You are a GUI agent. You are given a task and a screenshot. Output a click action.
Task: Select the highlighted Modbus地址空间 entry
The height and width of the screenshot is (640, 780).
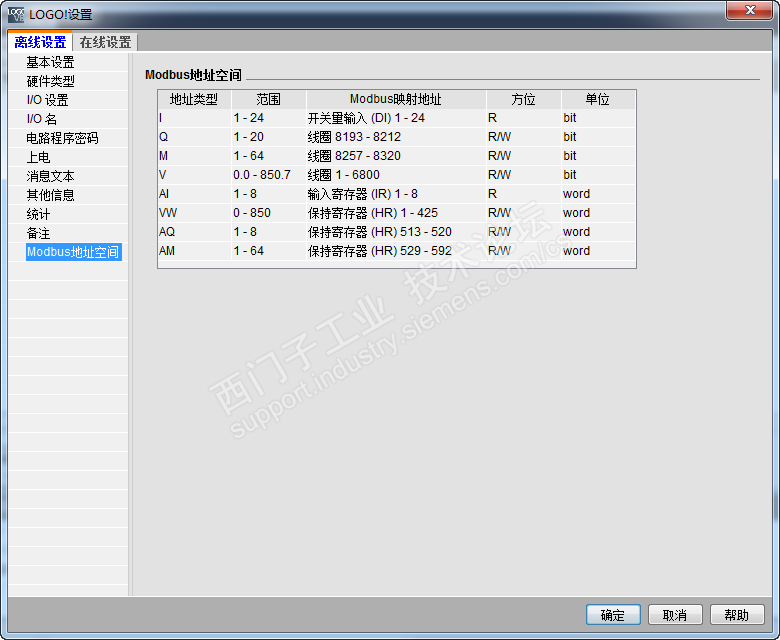[74, 252]
